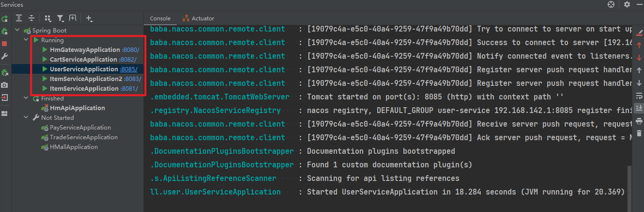Select the Console tab
This screenshot has width=644, height=212.
pos(160,18)
